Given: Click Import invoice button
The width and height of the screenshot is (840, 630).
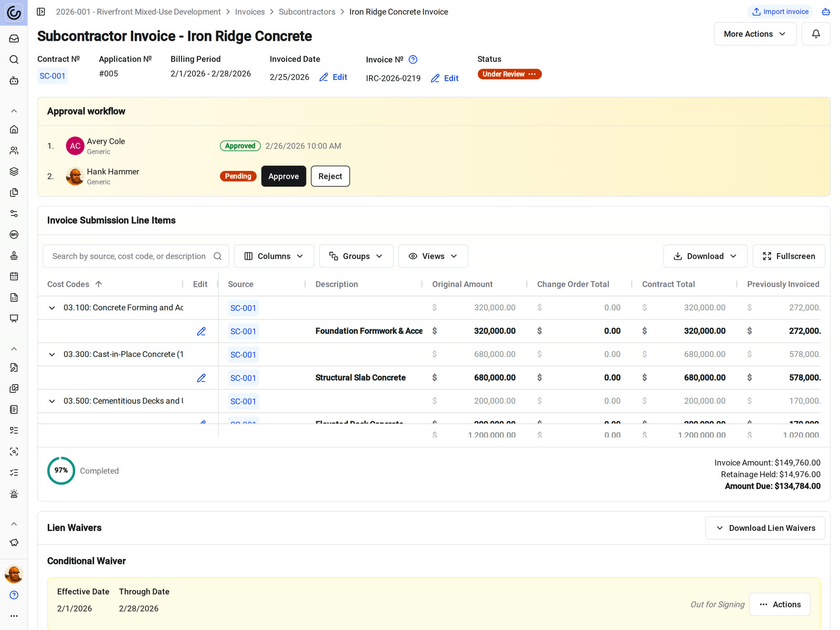Looking at the screenshot, I should (x=780, y=12).
